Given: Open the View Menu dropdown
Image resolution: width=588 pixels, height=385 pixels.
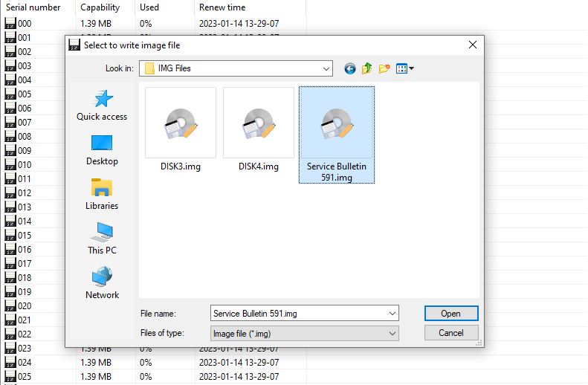Looking at the screenshot, I should (405, 68).
